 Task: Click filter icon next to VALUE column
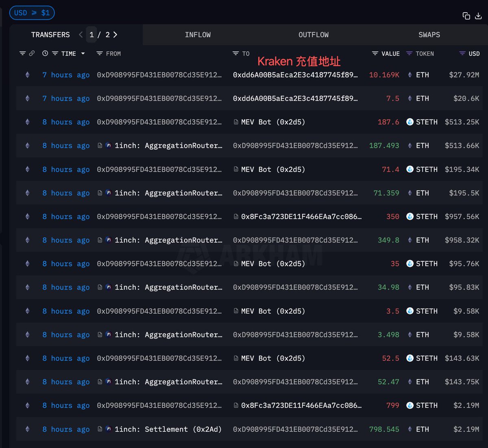point(375,53)
